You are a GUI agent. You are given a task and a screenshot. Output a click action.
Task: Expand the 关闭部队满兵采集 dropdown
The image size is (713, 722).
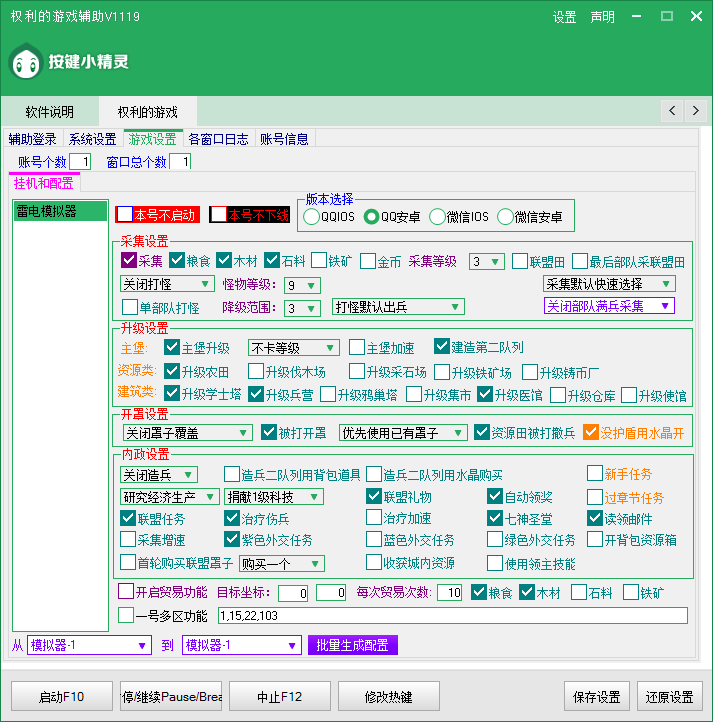click(x=609, y=306)
